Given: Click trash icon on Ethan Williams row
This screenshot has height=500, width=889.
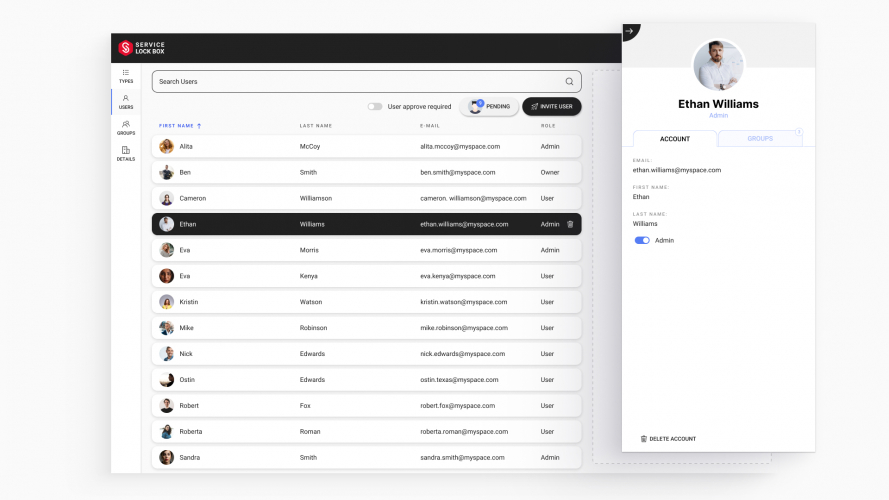Looking at the screenshot, I should pos(570,224).
